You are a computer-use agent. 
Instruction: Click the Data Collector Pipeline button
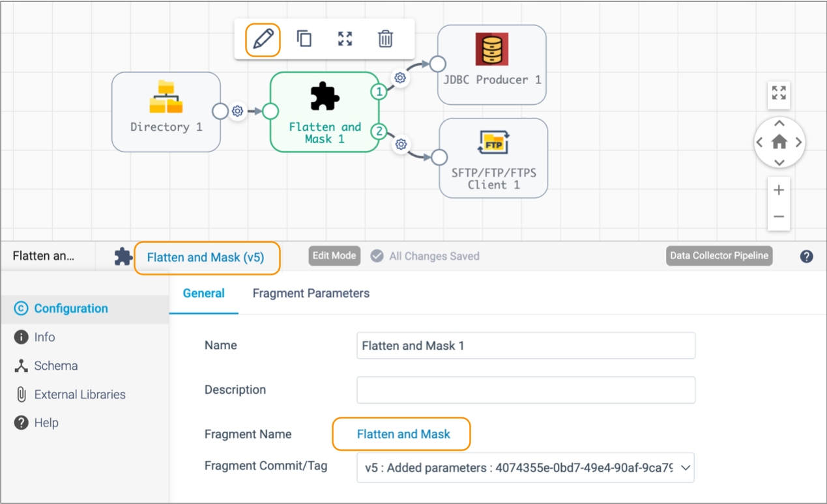click(x=719, y=256)
